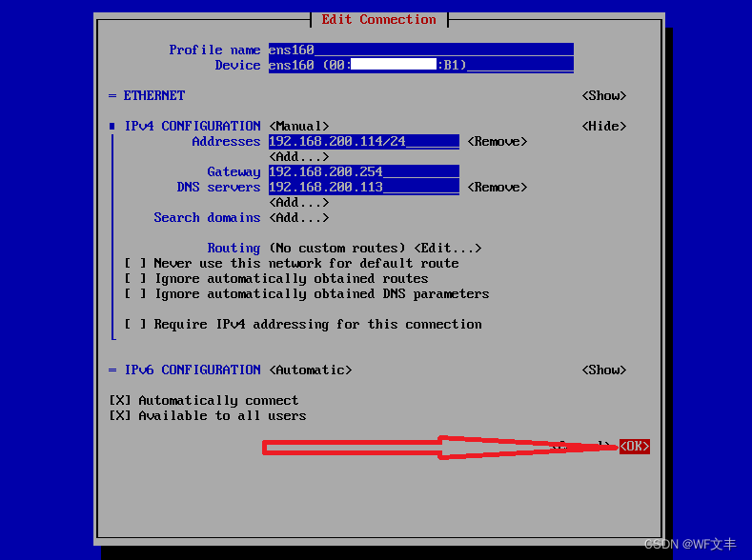Remove the 192.168.200.114/24 address
The image size is (752, 560).
(x=497, y=141)
